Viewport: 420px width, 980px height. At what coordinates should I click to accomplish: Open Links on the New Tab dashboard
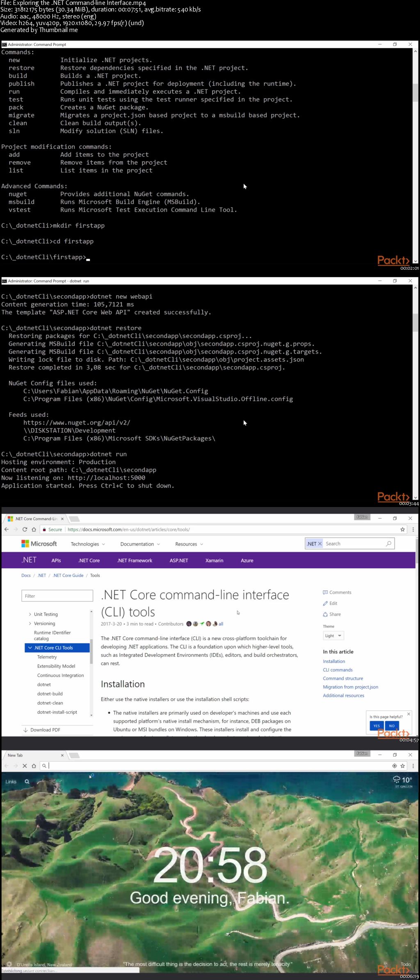11,782
